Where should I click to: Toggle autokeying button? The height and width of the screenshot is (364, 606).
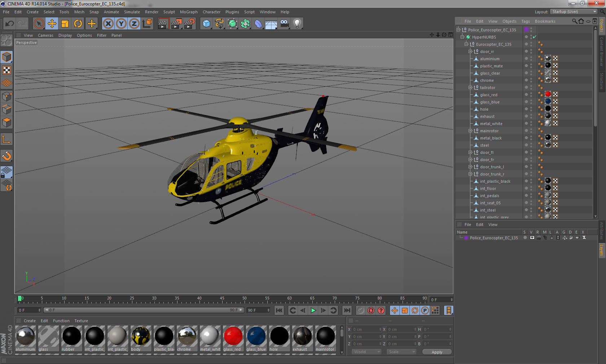371,310
